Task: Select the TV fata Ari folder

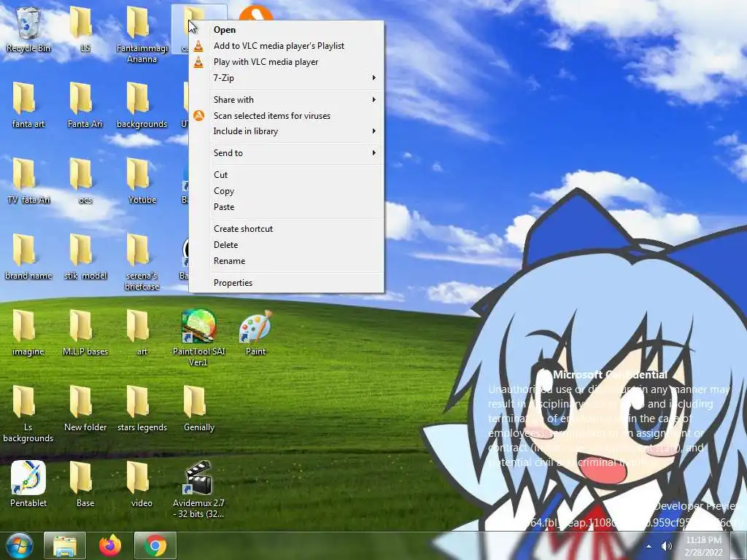Action: click(x=28, y=181)
